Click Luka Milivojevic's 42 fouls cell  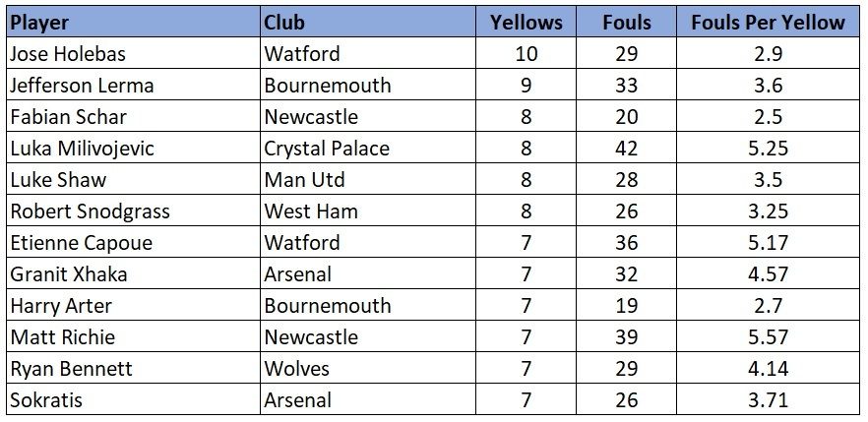tap(626, 149)
